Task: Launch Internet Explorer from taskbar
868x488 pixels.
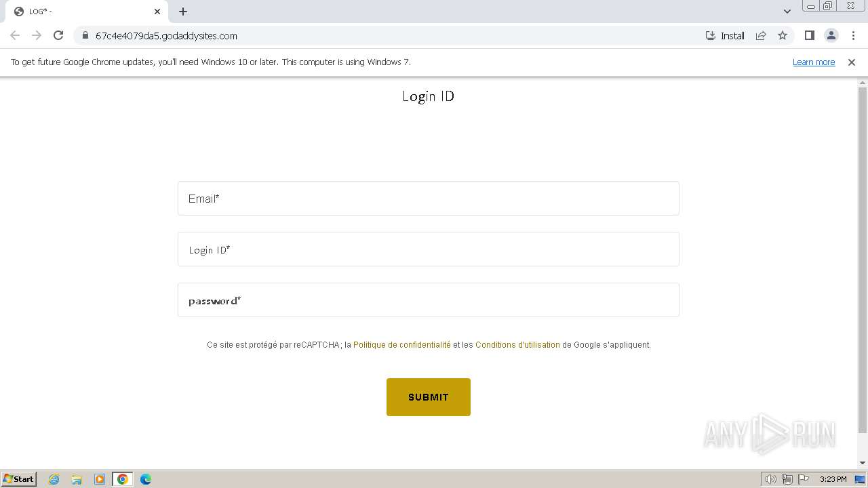Action: coord(54,479)
